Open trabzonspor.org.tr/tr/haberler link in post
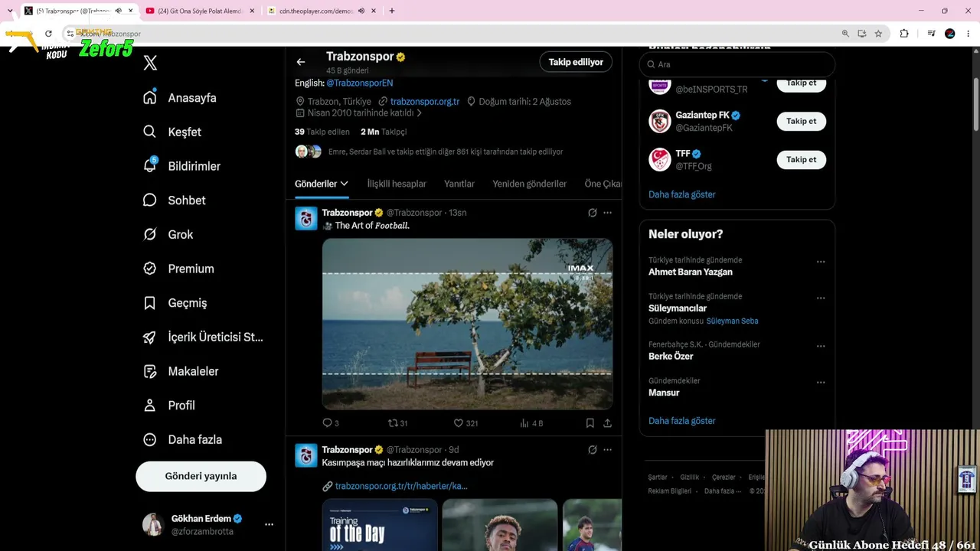980x551 pixels. click(401, 486)
